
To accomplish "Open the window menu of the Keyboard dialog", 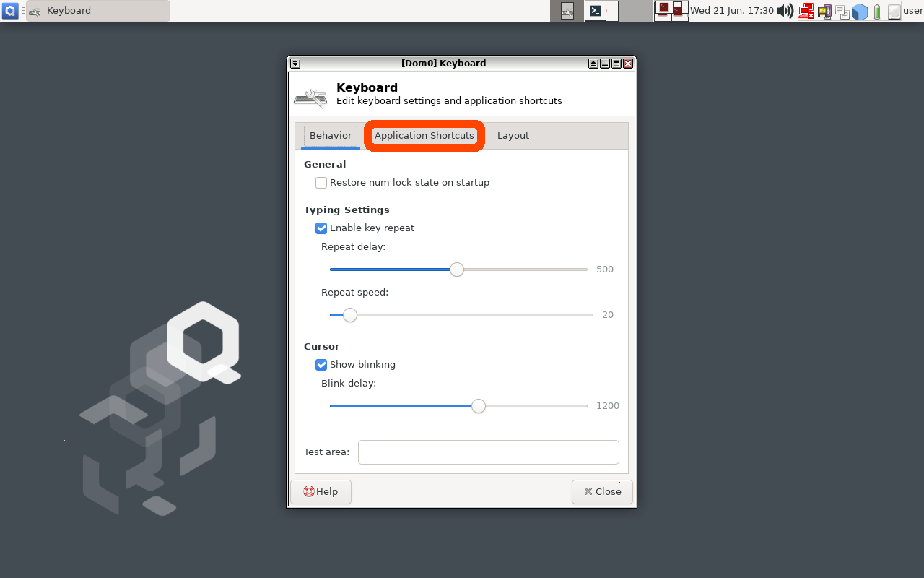I will click(x=295, y=64).
